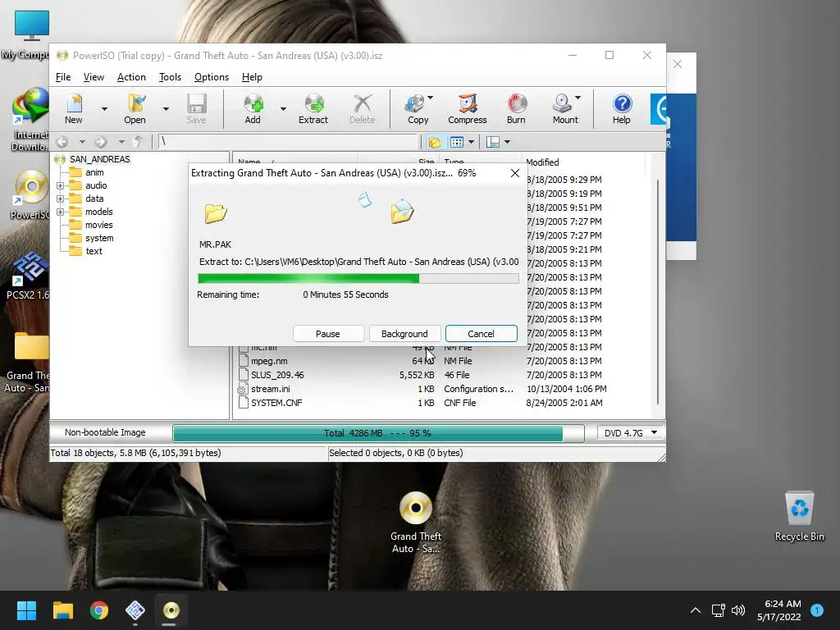Image resolution: width=840 pixels, height=630 pixels.
Task: Open Chrome from taskbar
Action: click(99, 610)
